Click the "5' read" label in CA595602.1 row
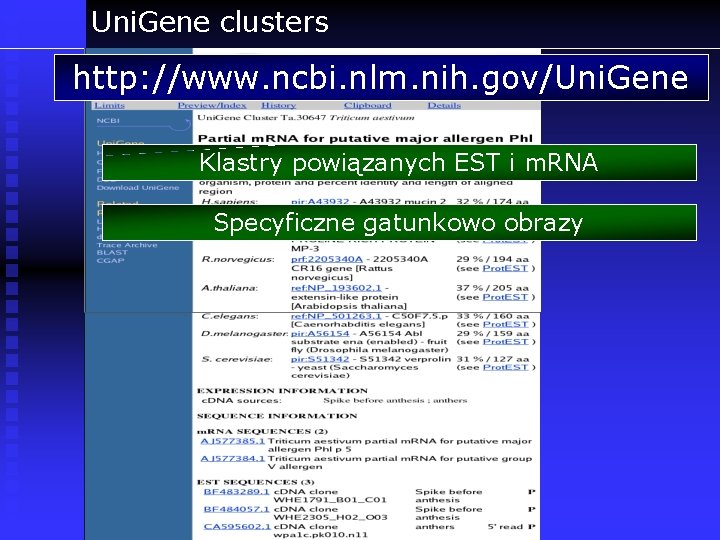The image size is (720, 540). point(505,526)
